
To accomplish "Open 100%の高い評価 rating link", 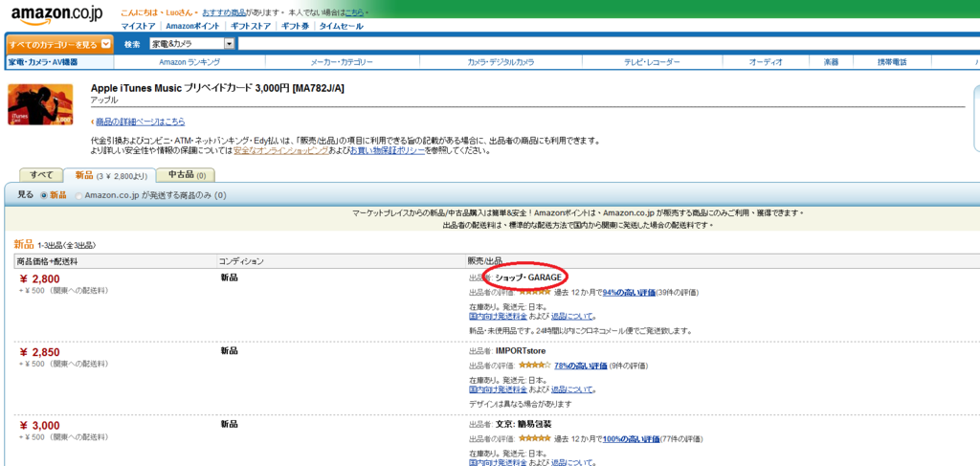I will [x=630, y=439].
